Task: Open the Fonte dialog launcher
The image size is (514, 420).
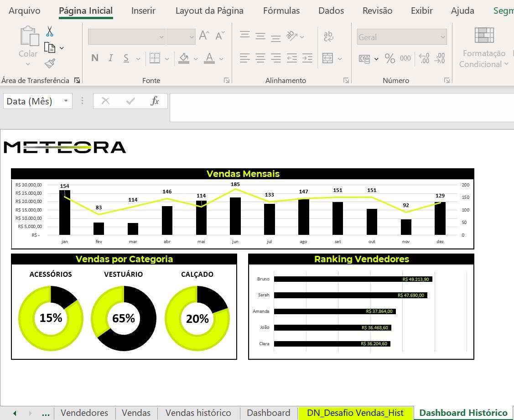Action: 227,80
